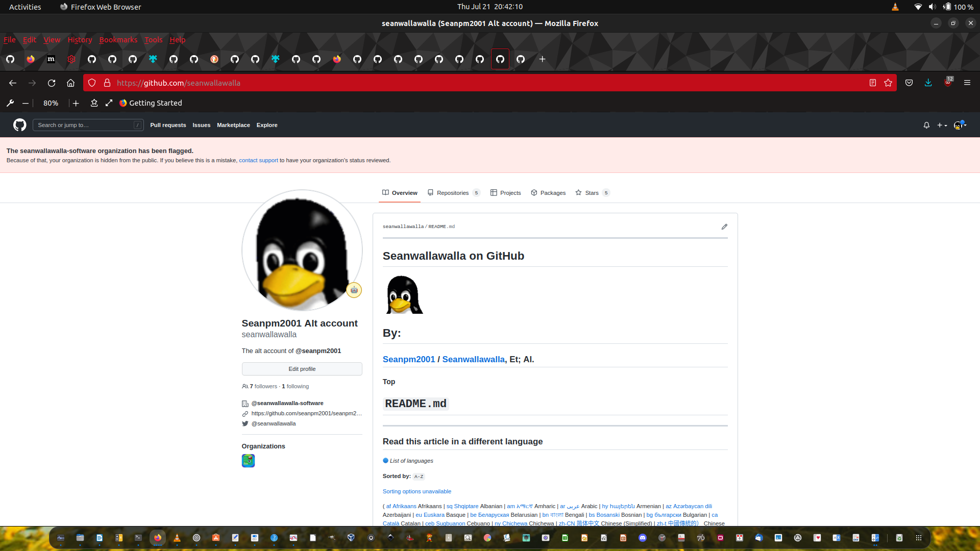Open Firefox hamburger application menu
This screenshot has height=551, width=980.
point(967,83)
